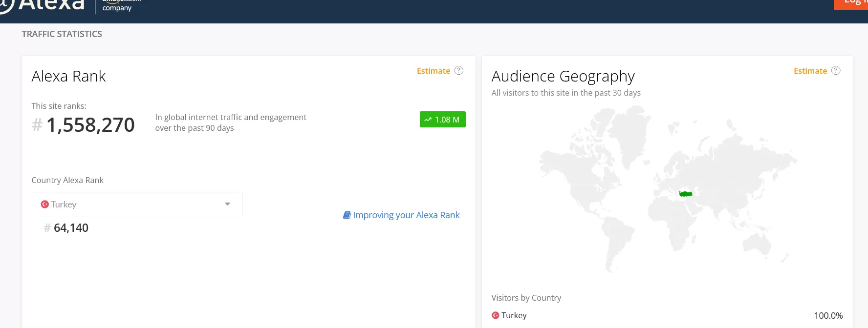
Task: Click the Country Alexa Rank label
Action: tap(67, 180)
